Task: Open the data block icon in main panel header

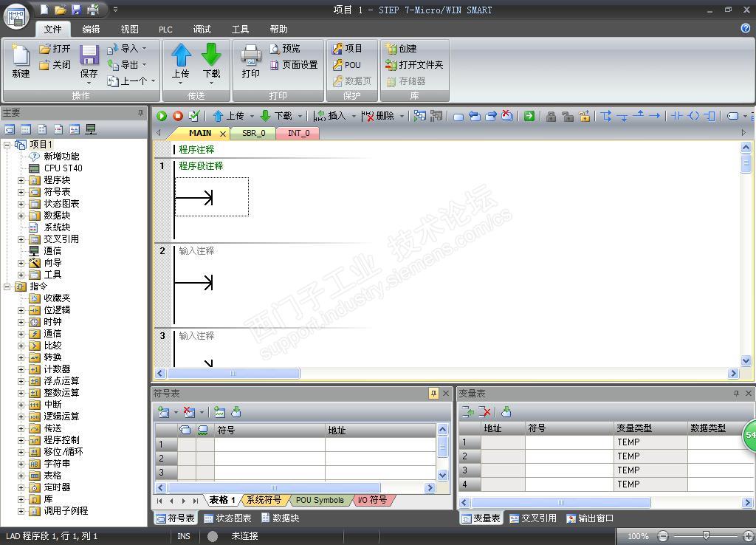Action: 42,129
